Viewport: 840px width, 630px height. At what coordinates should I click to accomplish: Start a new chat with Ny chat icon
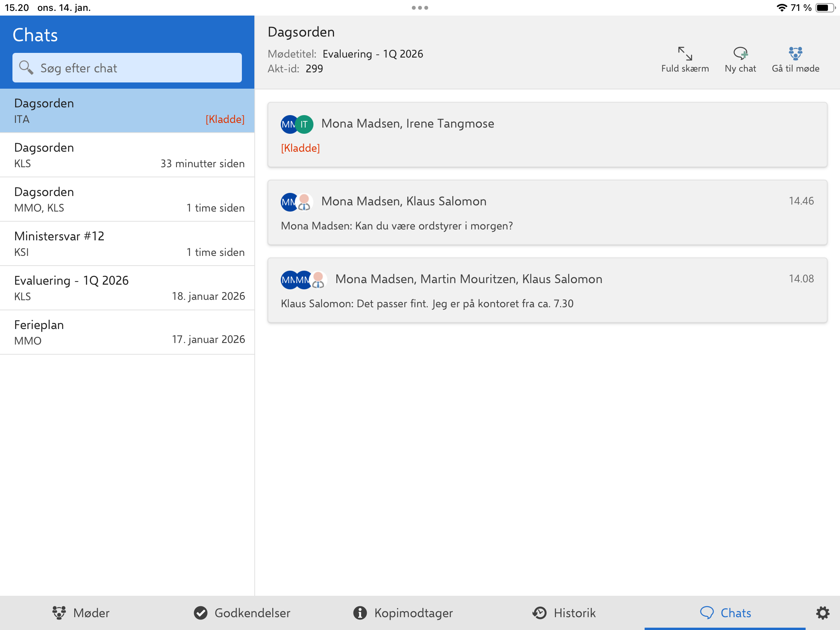(x=740, y=54)
